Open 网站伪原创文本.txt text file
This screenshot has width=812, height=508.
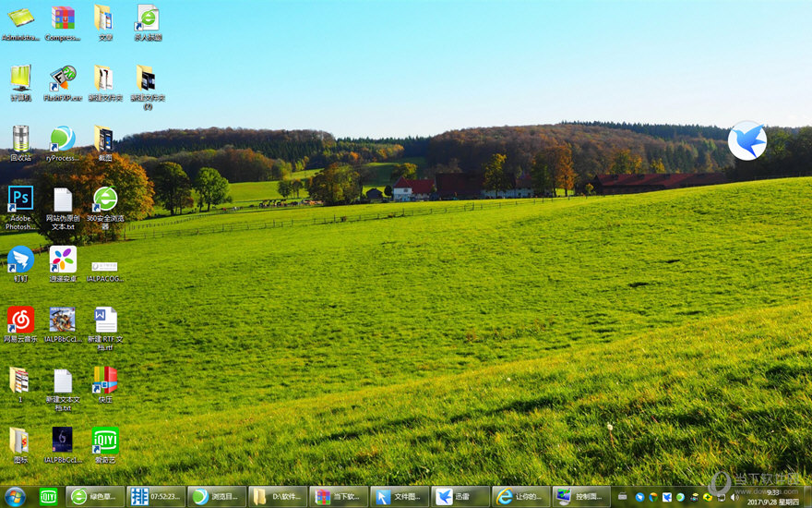click(x=63, y=199)
